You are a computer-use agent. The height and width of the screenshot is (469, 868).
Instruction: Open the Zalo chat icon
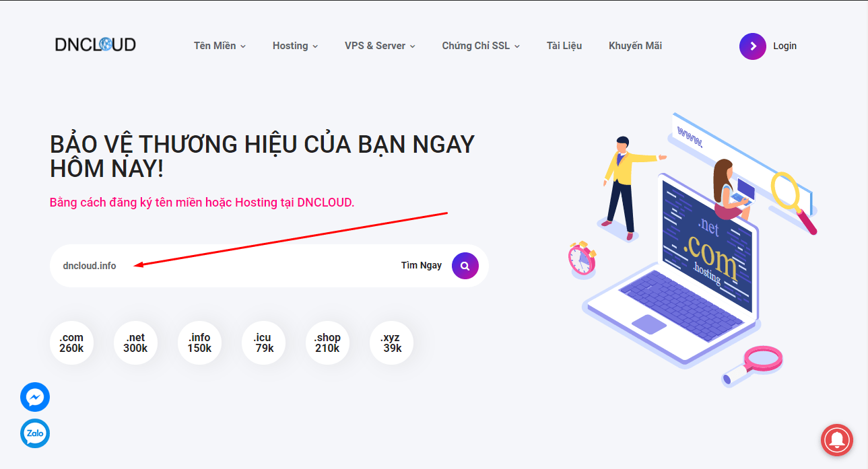point(35,434)
